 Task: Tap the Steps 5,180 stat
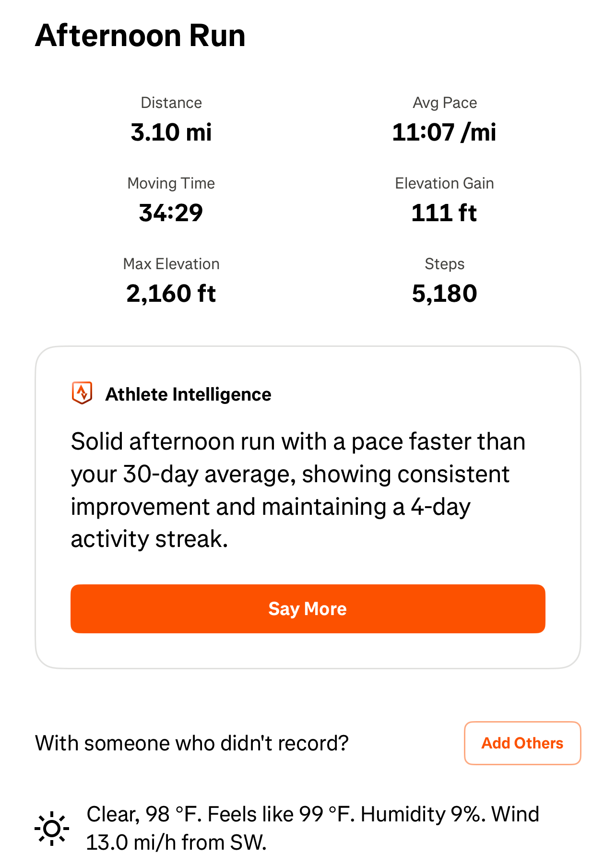click(444, 280)
